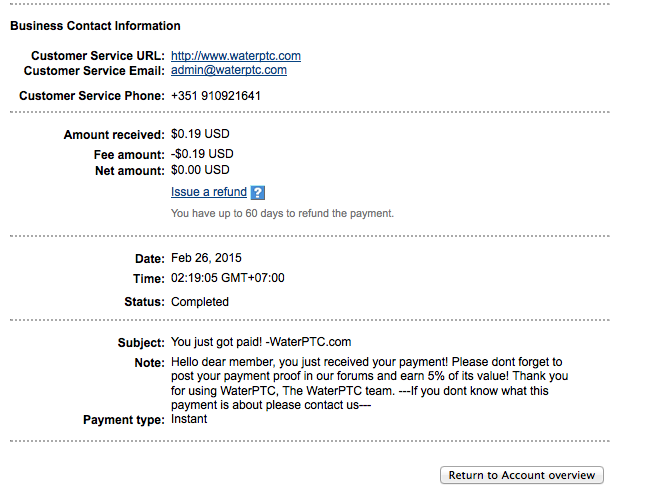Click the Instant payment type value
The height and width of the screenshot is (496, 648).
[x=189, y=420]
